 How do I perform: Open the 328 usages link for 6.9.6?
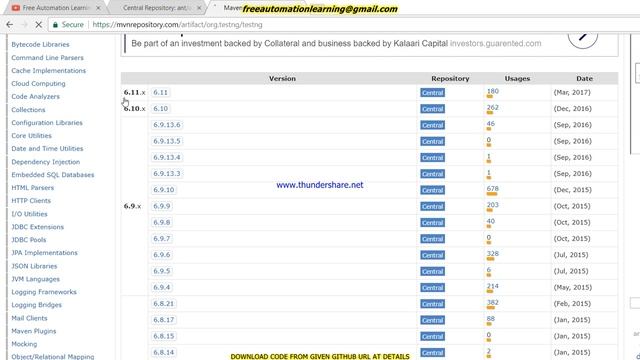493,253
